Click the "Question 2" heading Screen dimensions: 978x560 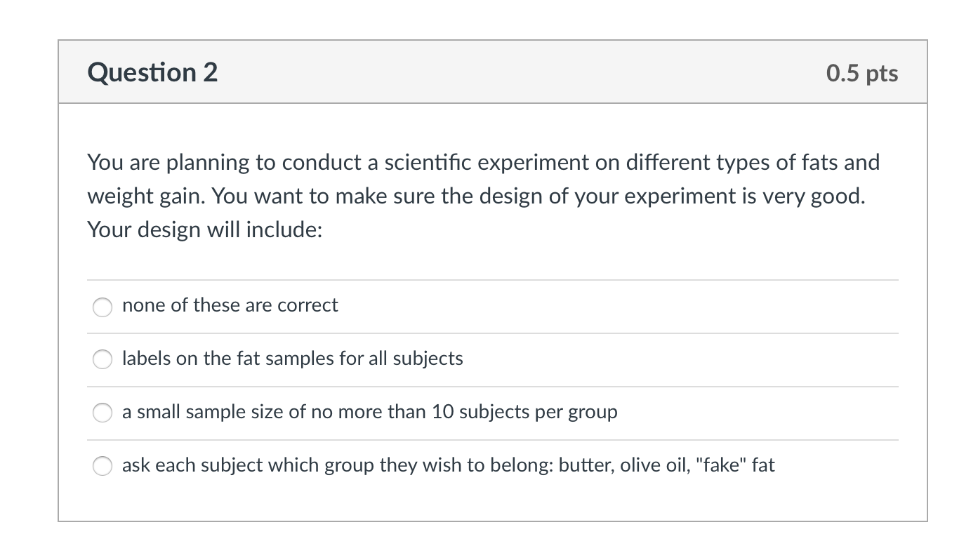152,72
